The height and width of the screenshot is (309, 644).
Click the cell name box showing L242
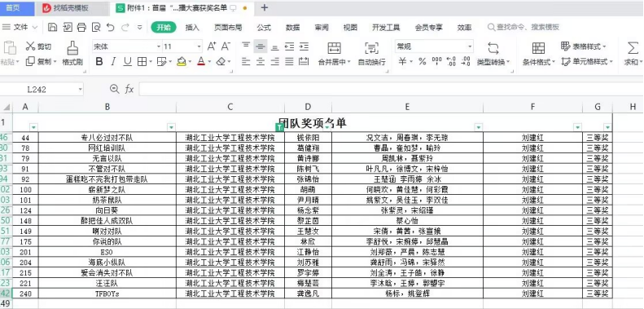(41, 90)
